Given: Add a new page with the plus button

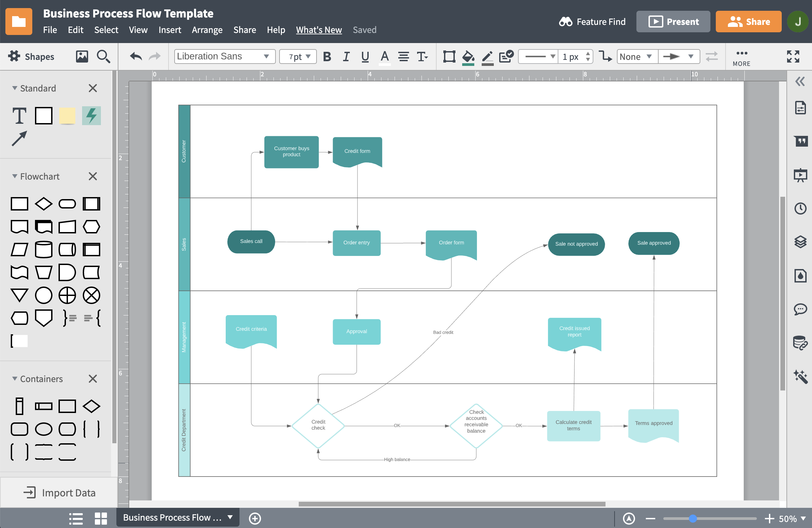Looking at the screenshot, I should [x=255, y=518].
